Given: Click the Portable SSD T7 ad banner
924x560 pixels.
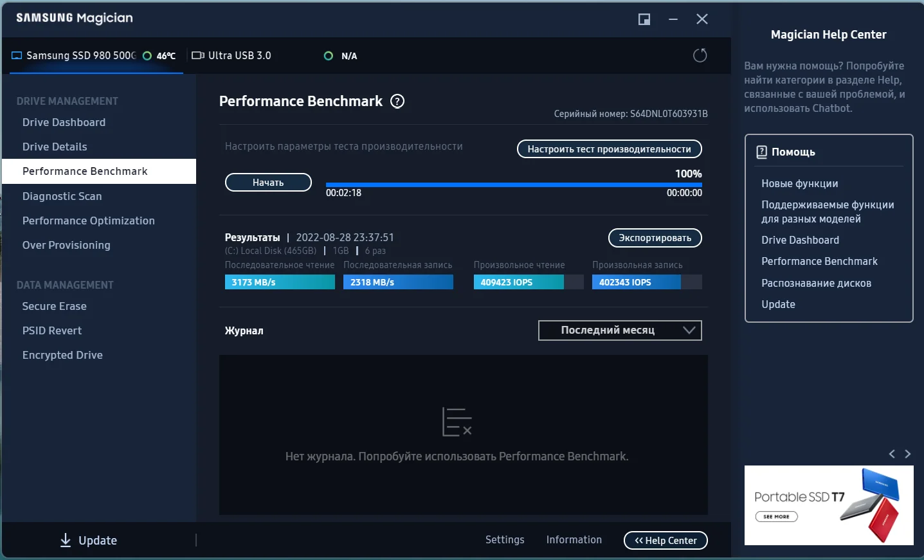Looking at the screenshot, I should [x=829, y=505].
